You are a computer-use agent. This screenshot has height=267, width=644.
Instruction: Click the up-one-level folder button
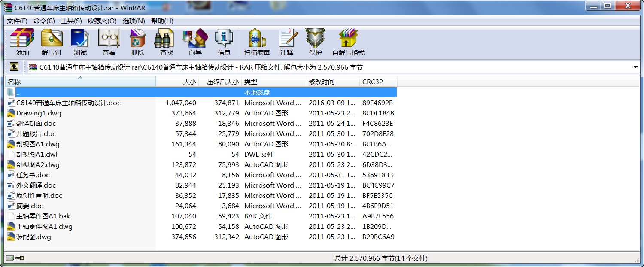coord(14,67)
